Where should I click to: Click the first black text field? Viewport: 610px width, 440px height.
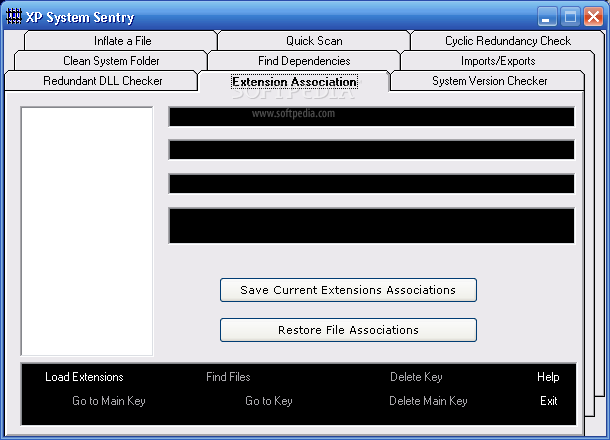[x=372, y=117]
